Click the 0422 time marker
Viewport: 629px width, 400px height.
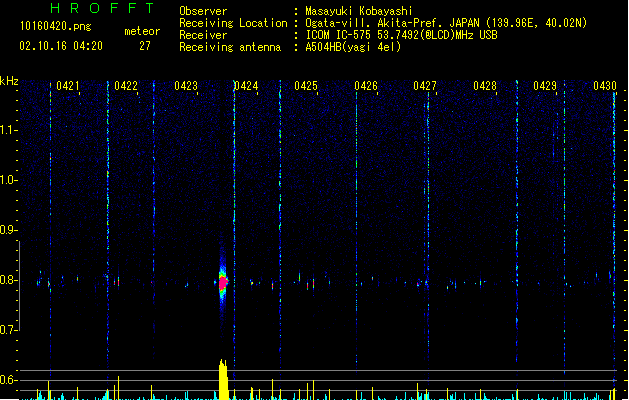click(126, 86)
